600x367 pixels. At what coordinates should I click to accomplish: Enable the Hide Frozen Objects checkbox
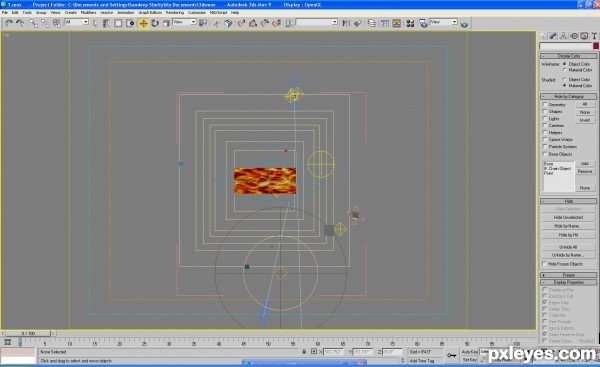(x=544, y=264)
